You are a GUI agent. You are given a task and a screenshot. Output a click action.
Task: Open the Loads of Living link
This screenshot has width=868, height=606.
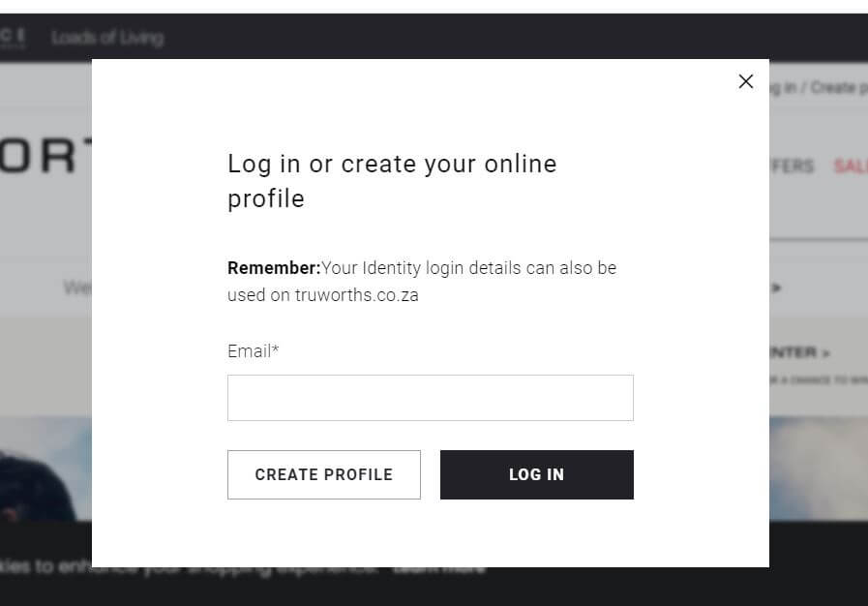[x=107, y=38]
